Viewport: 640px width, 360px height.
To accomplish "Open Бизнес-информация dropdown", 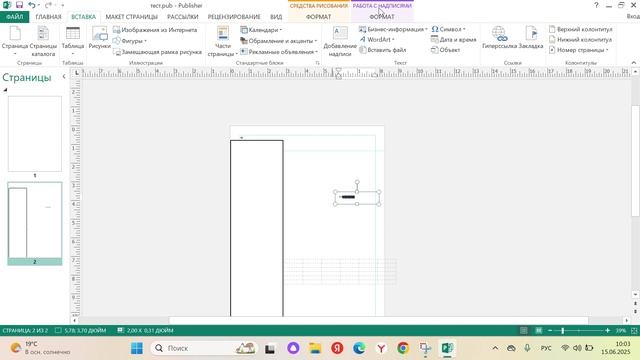I will pos(393,29).
